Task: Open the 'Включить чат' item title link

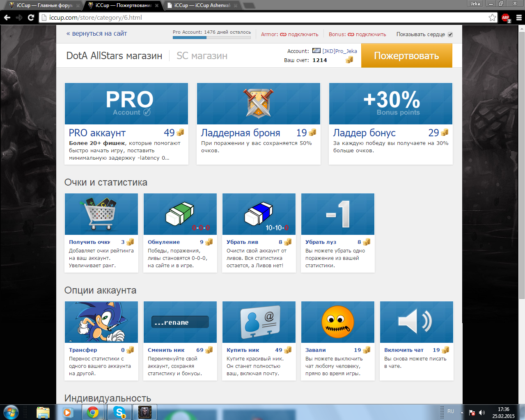Action: click(x=404, y=350)
